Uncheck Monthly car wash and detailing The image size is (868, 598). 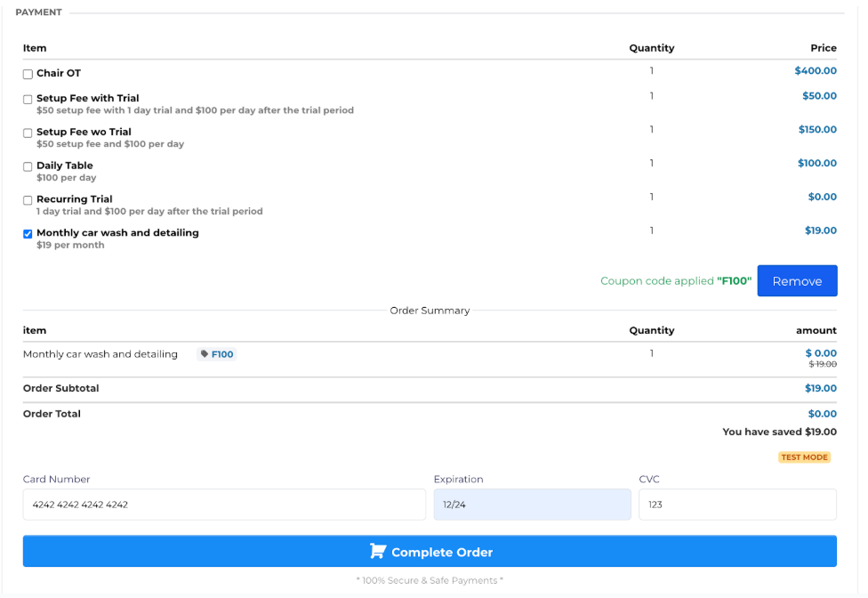(28, 234)
